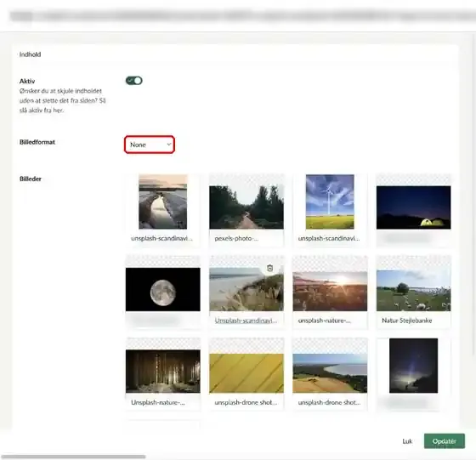Select the starry night light beam thumbnail
The width and height of the screenshot is (476, 460).
[x=413, y=366]
